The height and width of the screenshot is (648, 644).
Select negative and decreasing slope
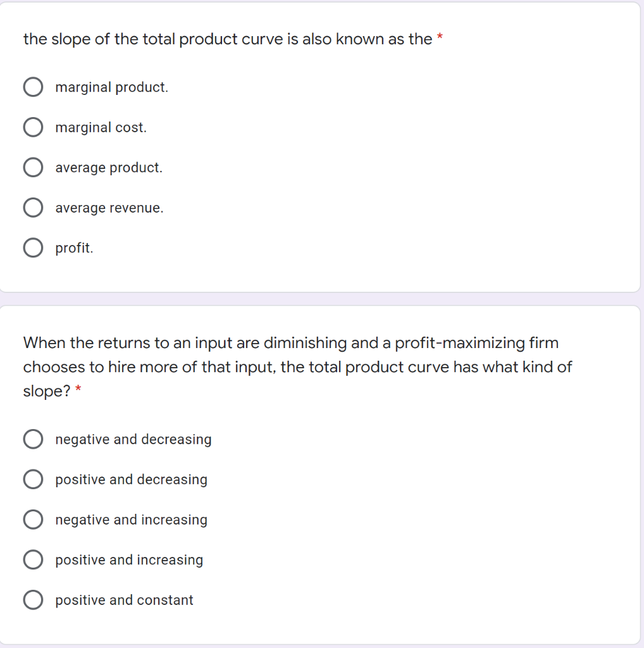pos(33,439)
